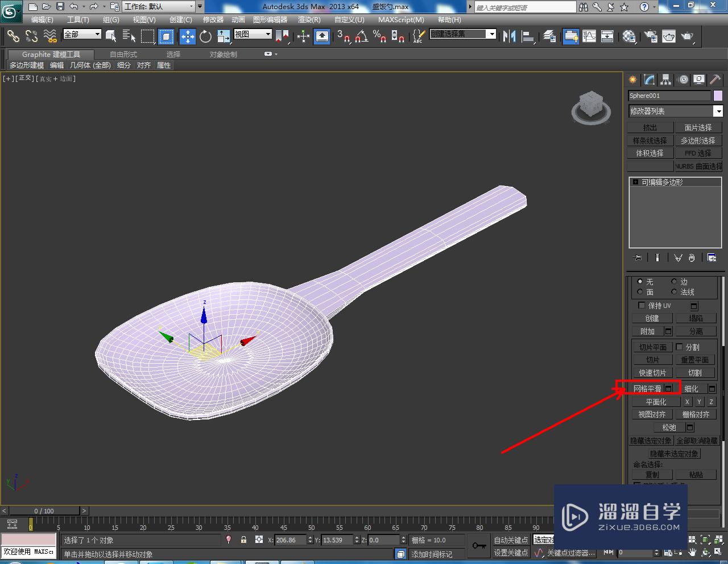The image size is (728, 564).
Task: Click the Bind to Space Warp icon
Action: tap(50, 36)
